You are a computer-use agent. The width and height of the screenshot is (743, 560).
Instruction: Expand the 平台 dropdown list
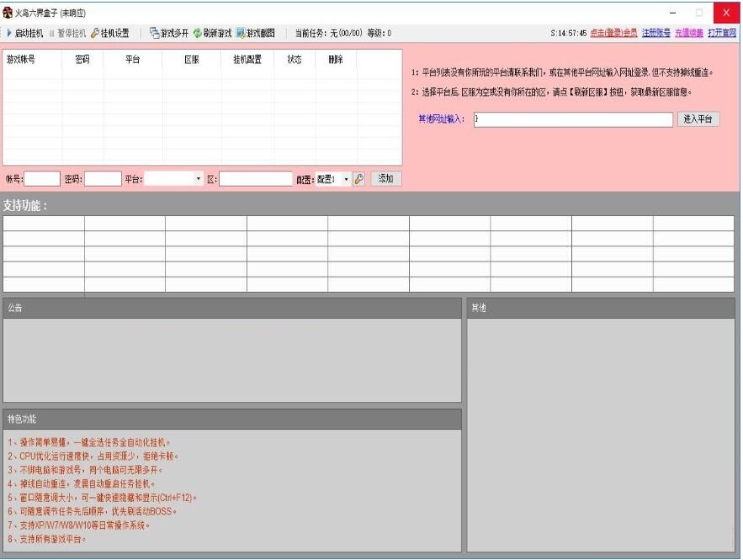pyautogui.click(x=199, y=179)
